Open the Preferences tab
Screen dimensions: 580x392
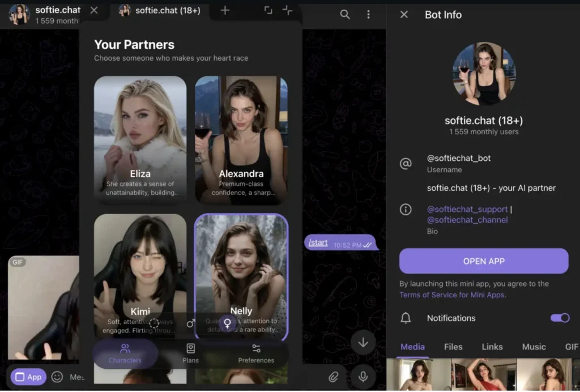click(x=256, y=353)
